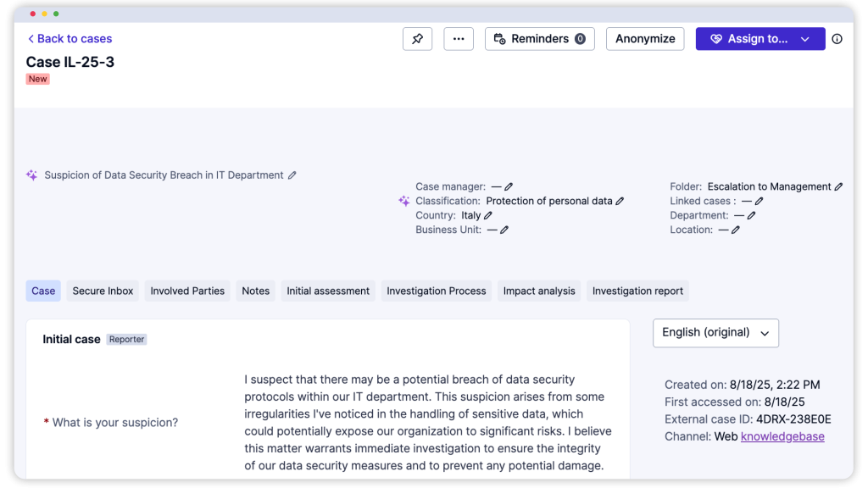
Task: Edit Folder Escalation to Management pencil
Action: coord(838,186)
